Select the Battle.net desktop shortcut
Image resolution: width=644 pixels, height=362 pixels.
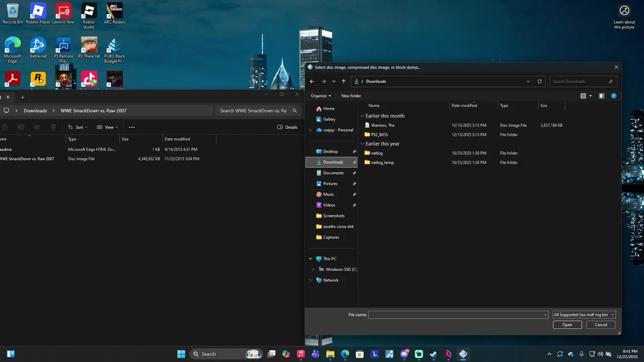point(38,48)
